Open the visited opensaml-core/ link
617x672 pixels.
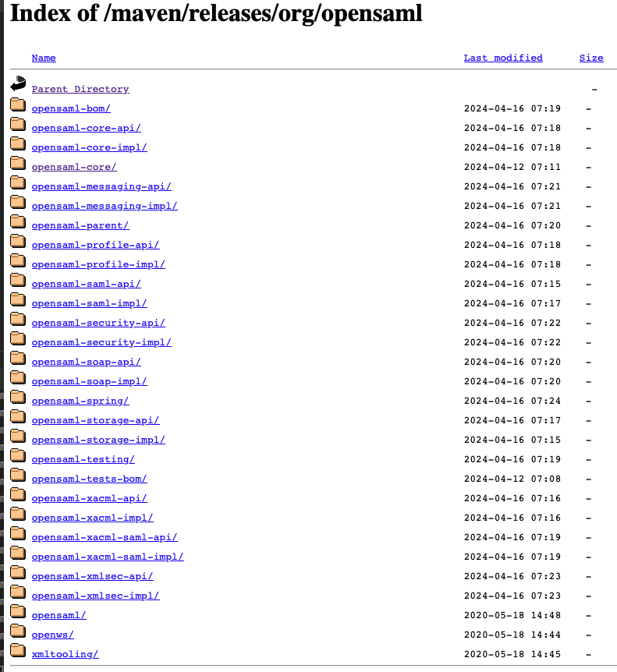74,167
